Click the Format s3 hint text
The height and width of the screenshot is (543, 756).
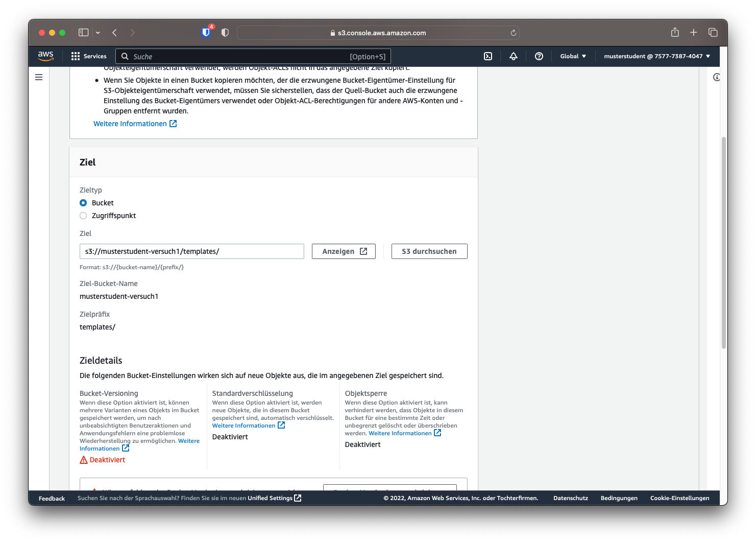(x=132, y=267)
